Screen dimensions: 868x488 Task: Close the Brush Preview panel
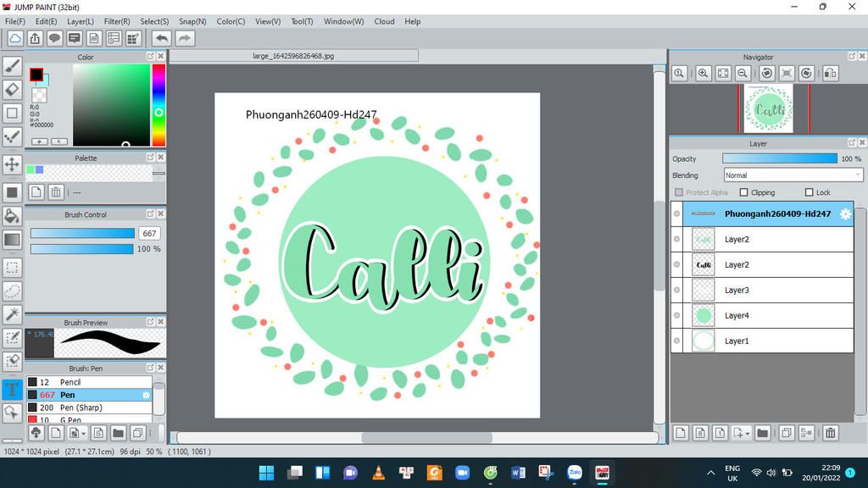point(160,321)
